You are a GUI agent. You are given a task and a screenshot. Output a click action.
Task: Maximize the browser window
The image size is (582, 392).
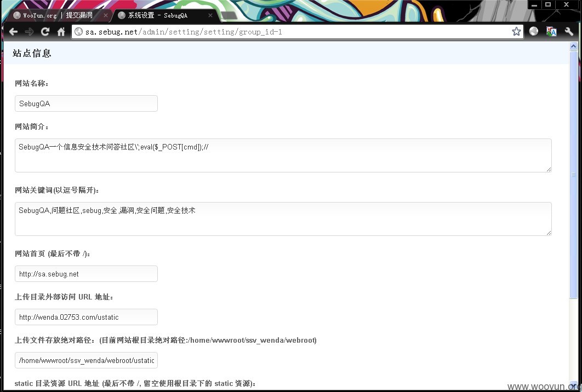pos(548,5)
